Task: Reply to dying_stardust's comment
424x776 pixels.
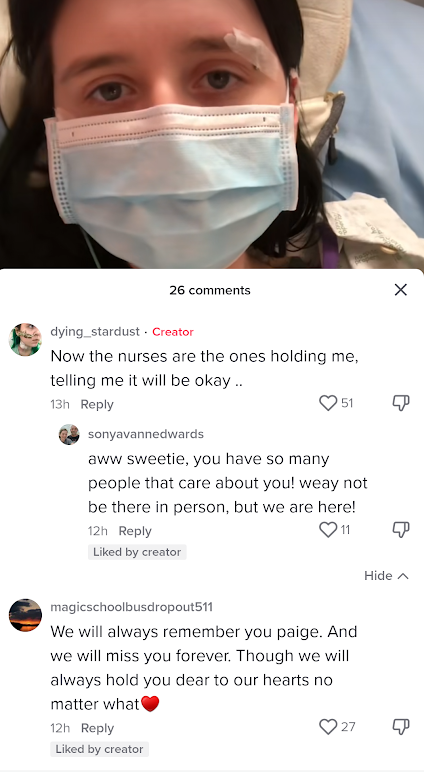Action: 97,404
